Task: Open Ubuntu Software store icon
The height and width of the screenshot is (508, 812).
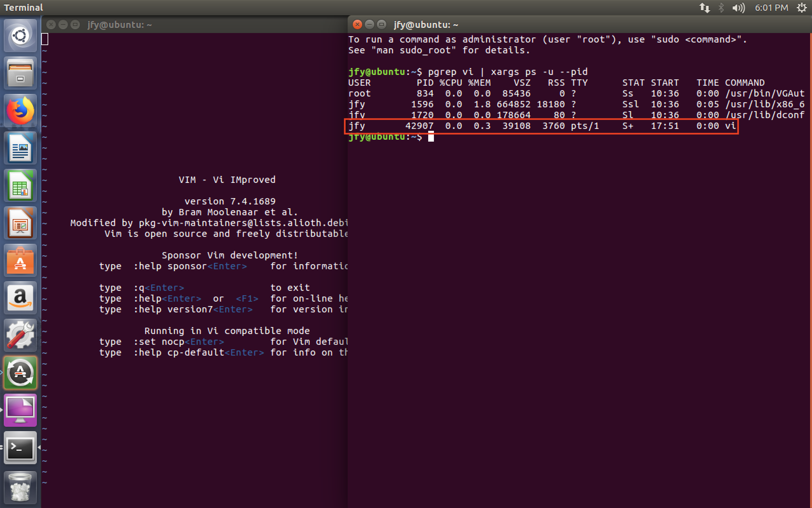Action: click(20, 261)
